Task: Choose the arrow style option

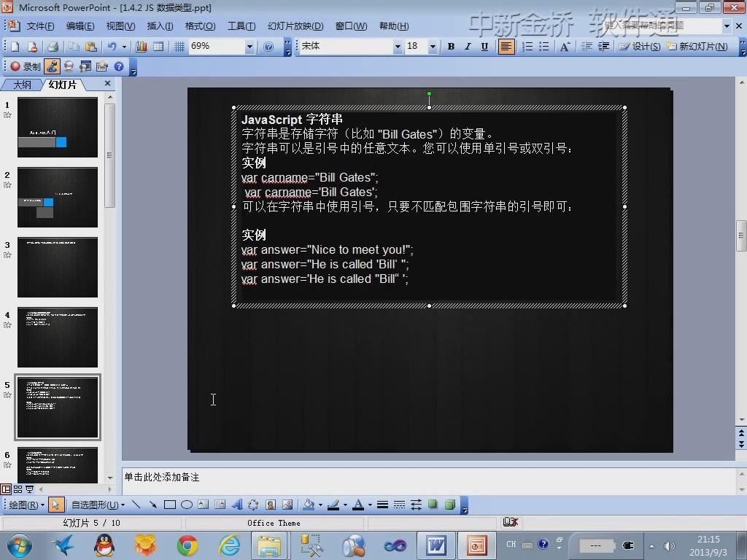Action: 417,505
